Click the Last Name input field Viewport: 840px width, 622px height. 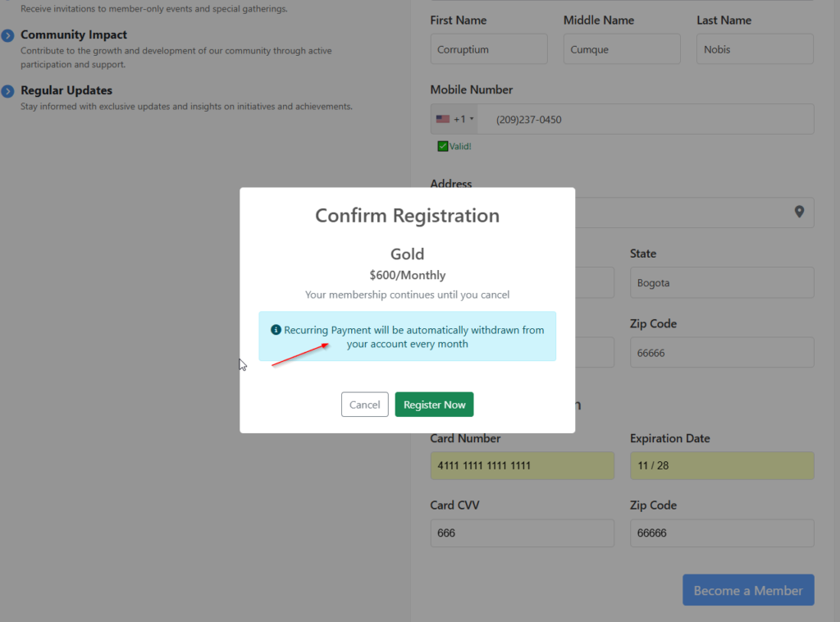point(755,49)
